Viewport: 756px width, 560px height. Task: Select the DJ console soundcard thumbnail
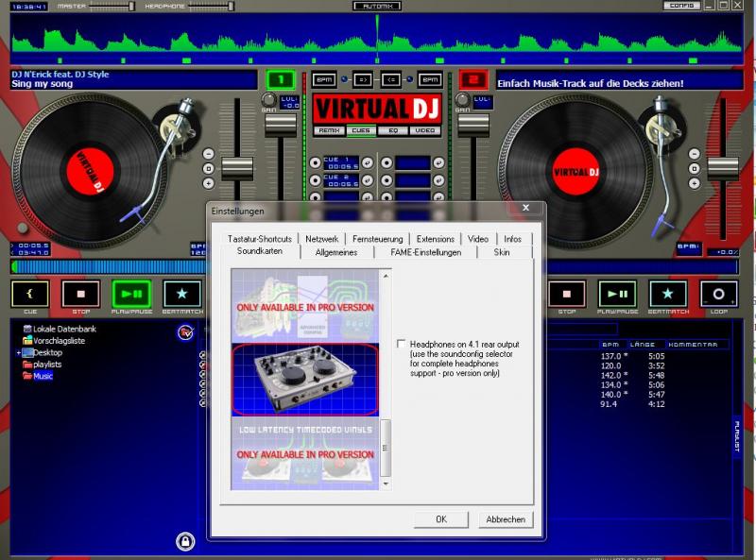click(x=305, y=380)
